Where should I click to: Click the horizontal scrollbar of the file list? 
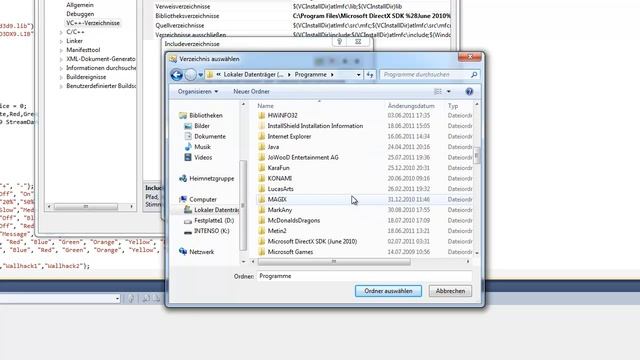(x=334, y=262)
